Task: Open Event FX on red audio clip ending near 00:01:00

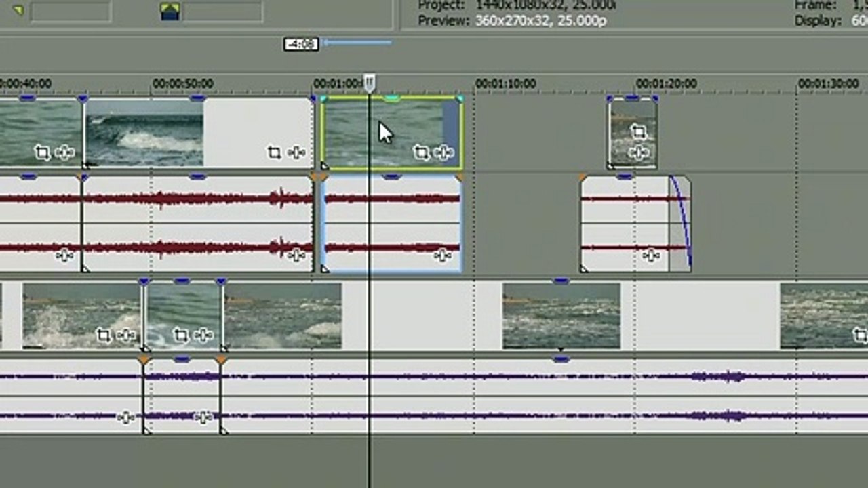Action: 296,256
